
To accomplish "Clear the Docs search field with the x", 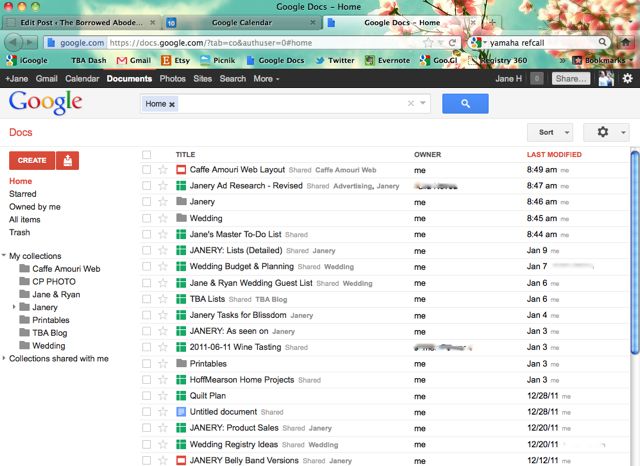I will pos(411,103).
